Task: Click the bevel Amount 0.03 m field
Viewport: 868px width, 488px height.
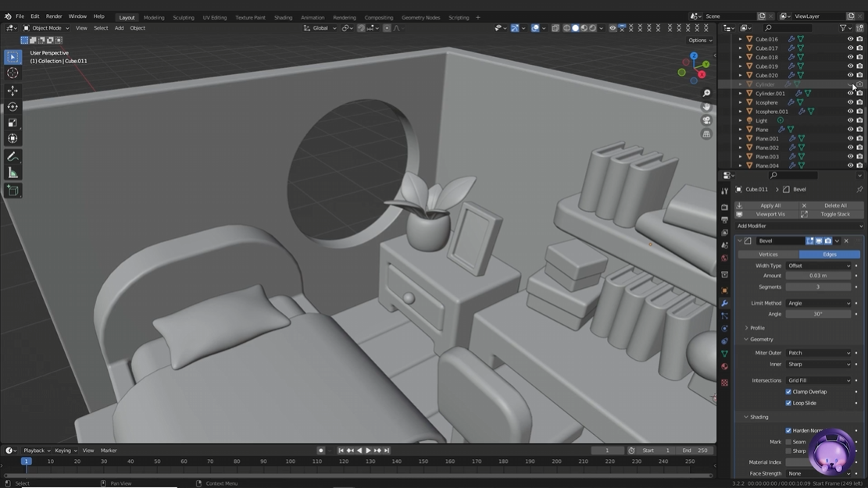Action: pyautogui.click(x=818, y=276)
